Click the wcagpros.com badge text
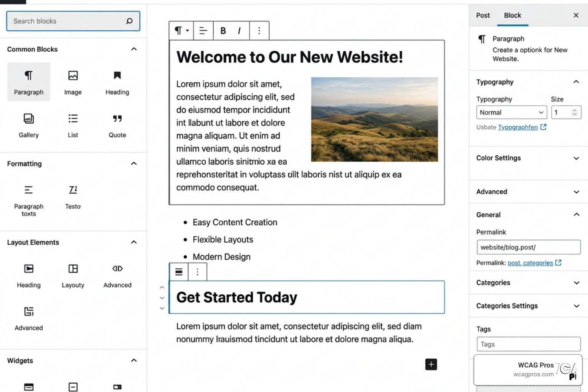This screenshot has height=392, width=588. pyautogui.click(x=533, y=374)
